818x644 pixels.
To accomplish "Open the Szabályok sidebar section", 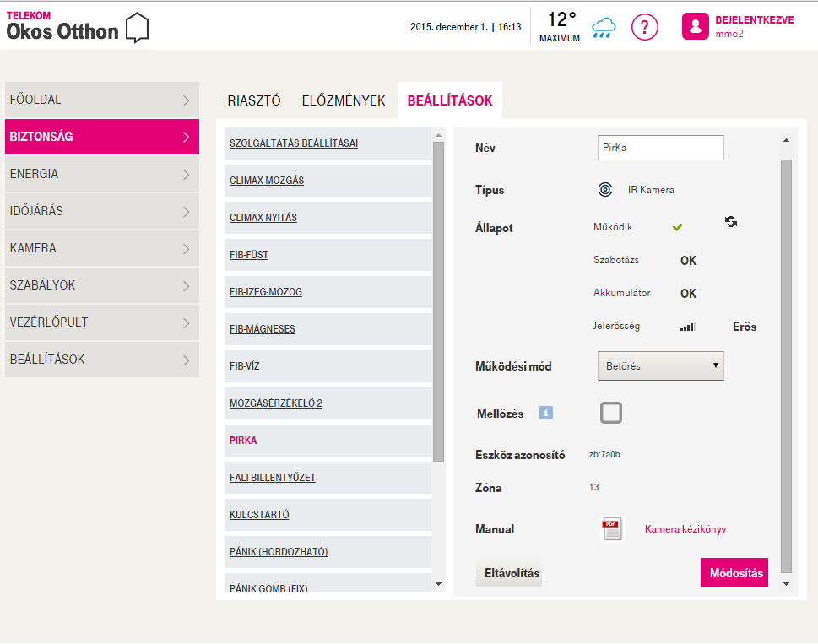I will pos(102,285).
